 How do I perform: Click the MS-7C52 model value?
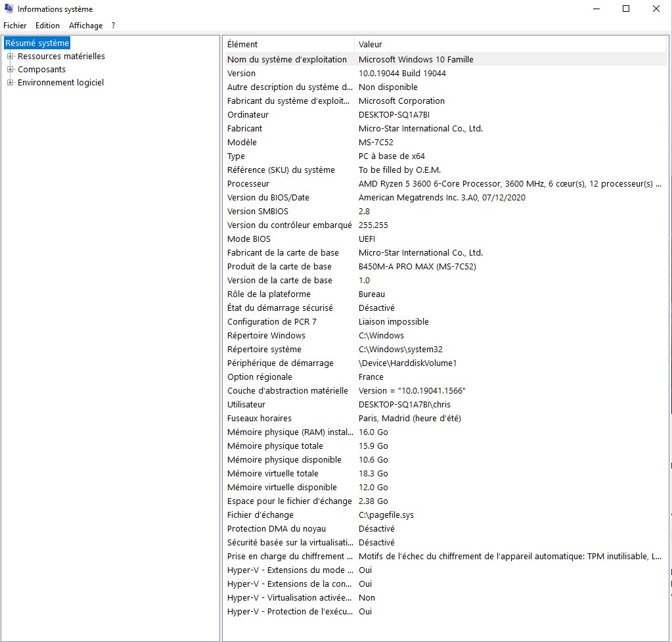tap(376, 143)
